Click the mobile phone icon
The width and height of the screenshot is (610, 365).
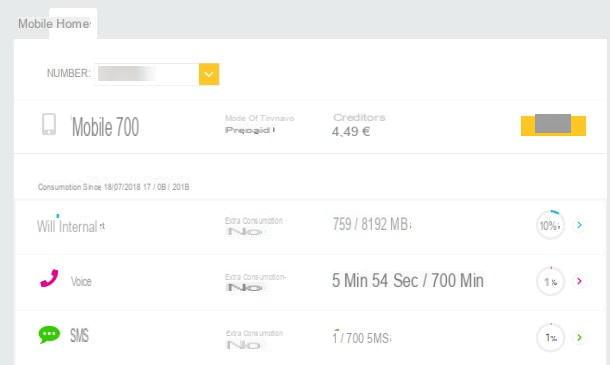coord(49,125)
